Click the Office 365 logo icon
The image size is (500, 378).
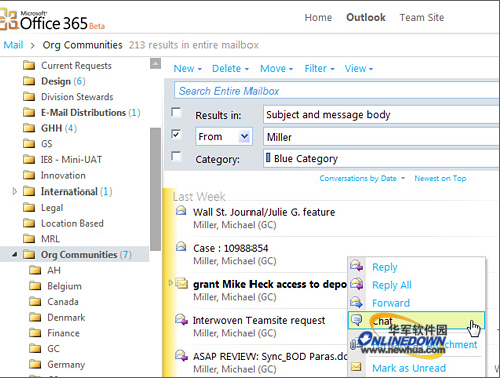point(8,19)
